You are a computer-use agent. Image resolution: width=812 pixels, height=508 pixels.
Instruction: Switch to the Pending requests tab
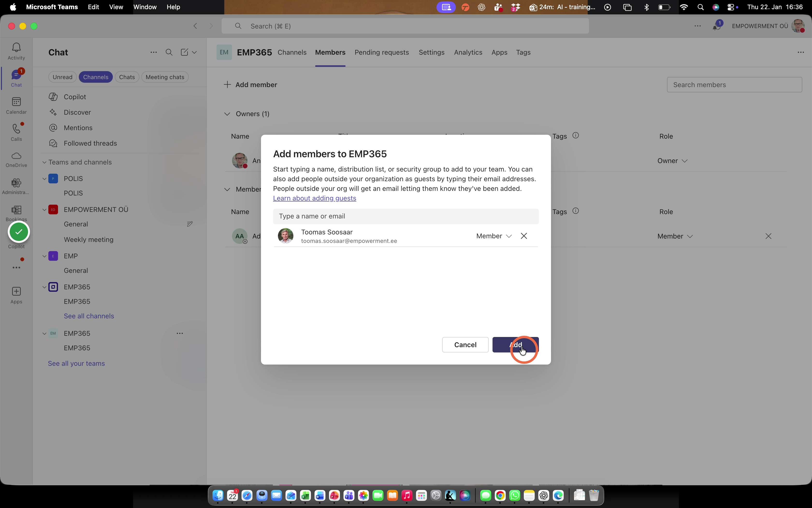point(382,52)
